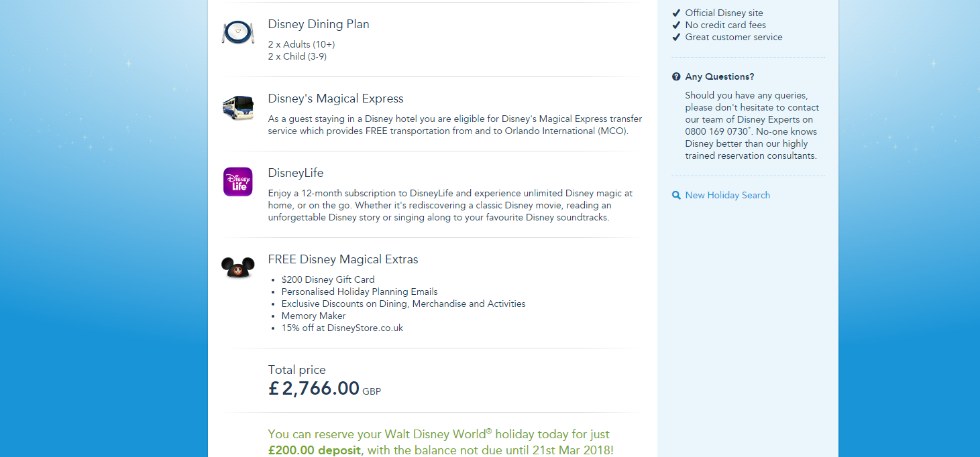Click the purple DisneyLife app icon
The image size is (980, 457).
click(x=237, y=182)
